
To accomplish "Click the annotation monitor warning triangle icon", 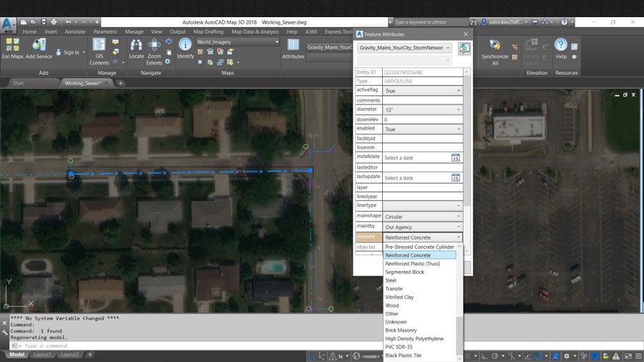I will pyautogui.click(x=617, y=356).
